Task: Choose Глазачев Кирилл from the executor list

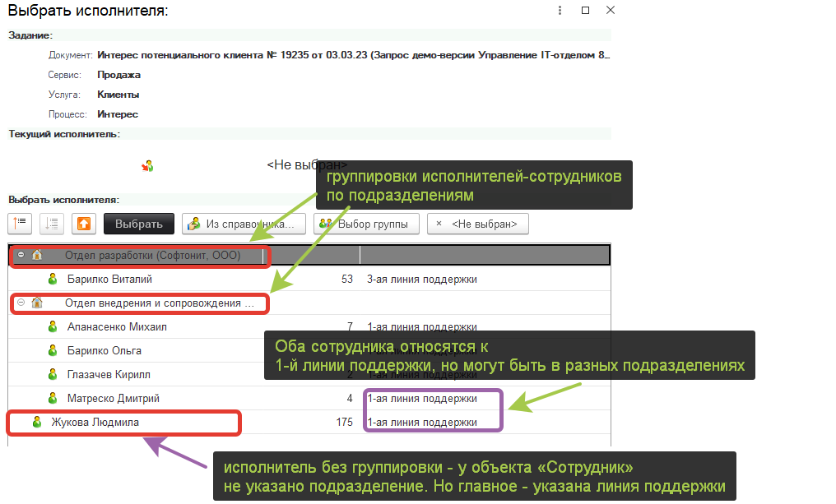Action: pyautogui.click(x=109, y=375)
